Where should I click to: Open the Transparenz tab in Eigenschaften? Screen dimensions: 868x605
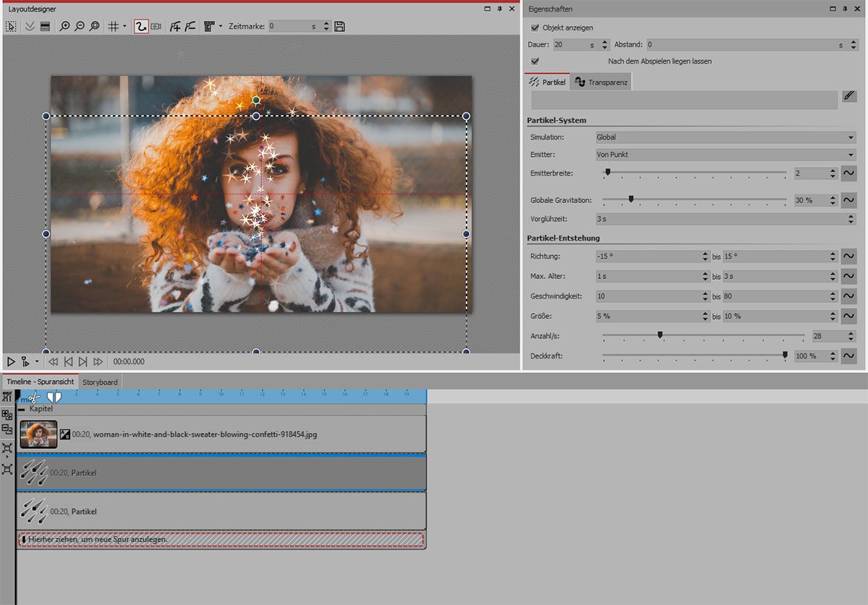click(602, 82)
